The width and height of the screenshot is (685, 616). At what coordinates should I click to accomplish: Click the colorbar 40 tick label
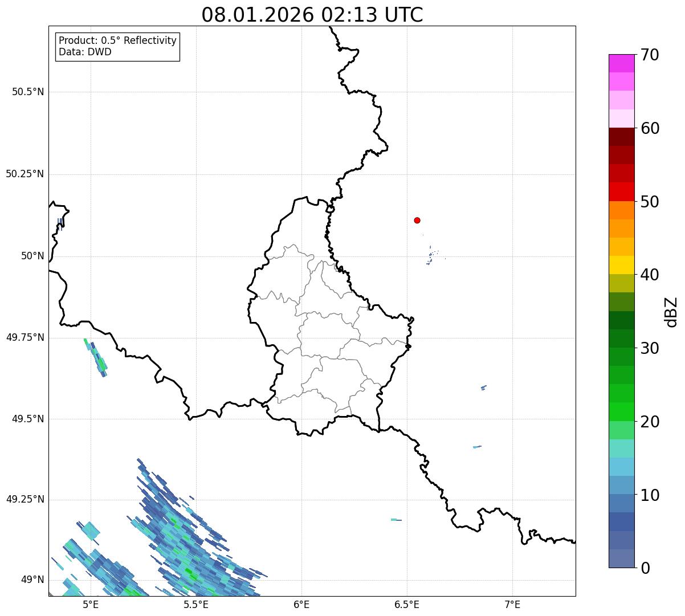tap(650, 275)
